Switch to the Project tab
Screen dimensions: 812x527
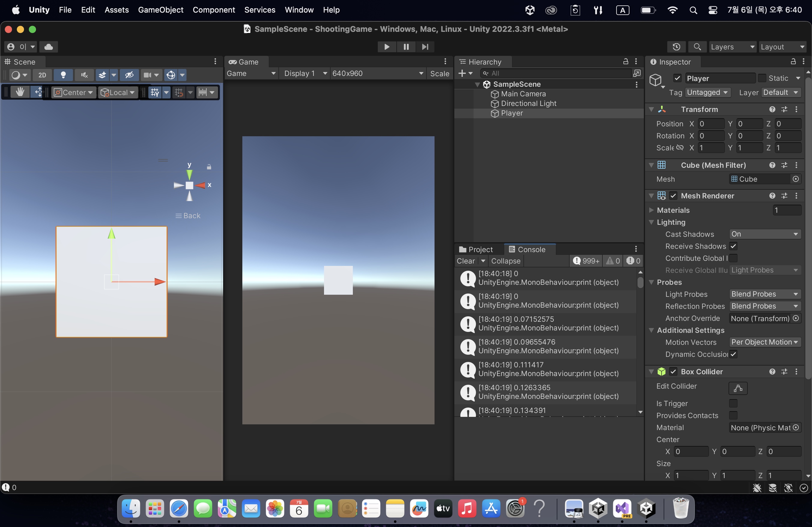[476, 249]
